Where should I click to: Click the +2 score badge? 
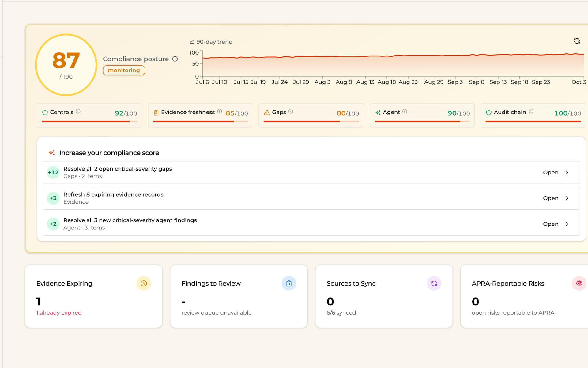53,224
